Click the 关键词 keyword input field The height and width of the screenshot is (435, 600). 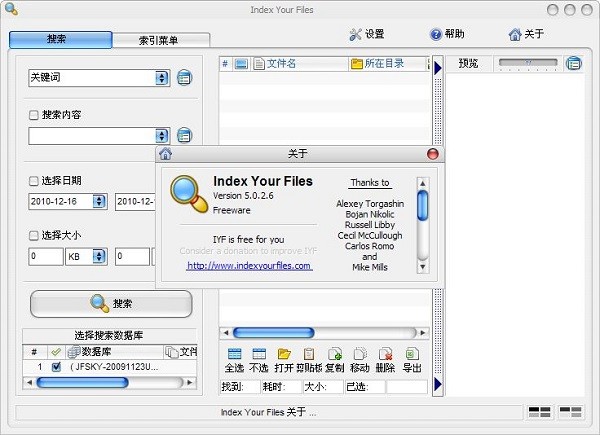pos(92,78)
